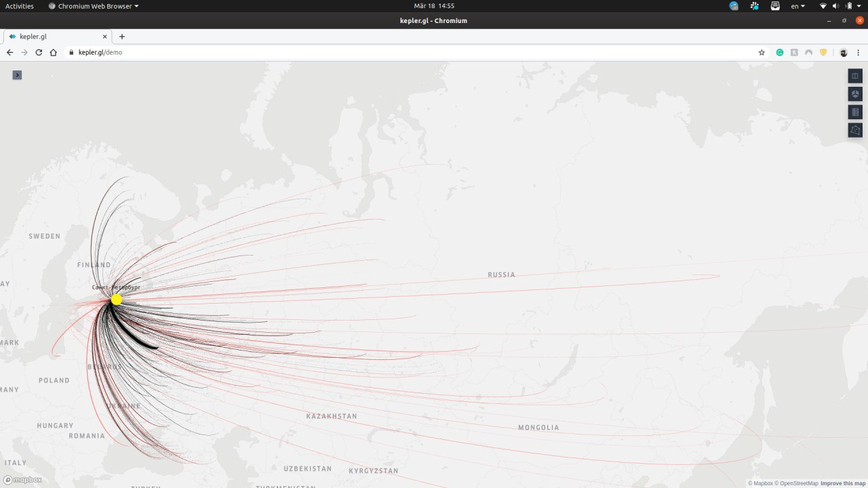868x488 pixels.
Task: Open the Activities overview
Action: (x=20, y=6)
